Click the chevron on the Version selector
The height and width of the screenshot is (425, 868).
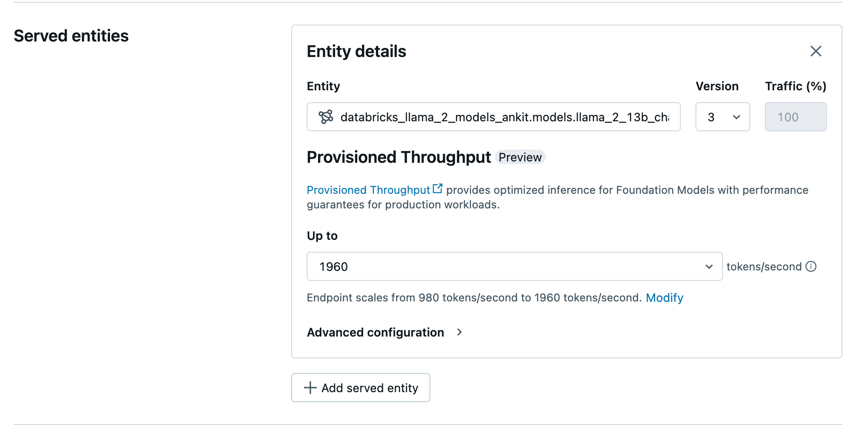pos(736,117)
